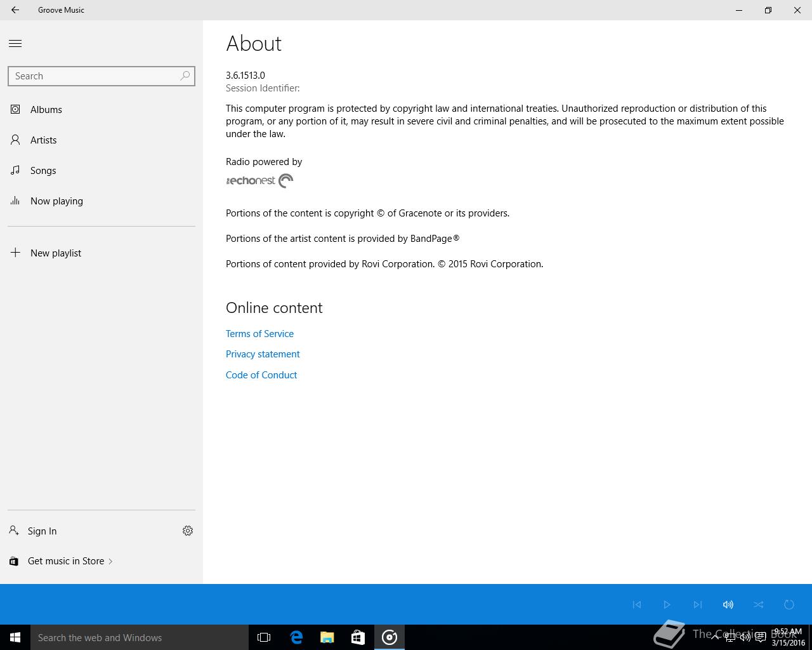Click the magnifier search icon
The width and height of the screenshot is (812, 650).
185,76
